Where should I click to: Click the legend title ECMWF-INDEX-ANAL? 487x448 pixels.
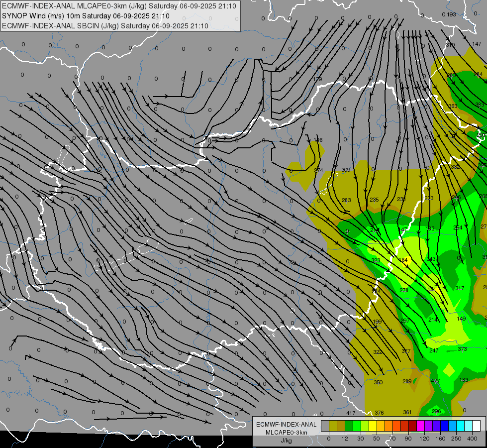[x=287, y=425]
